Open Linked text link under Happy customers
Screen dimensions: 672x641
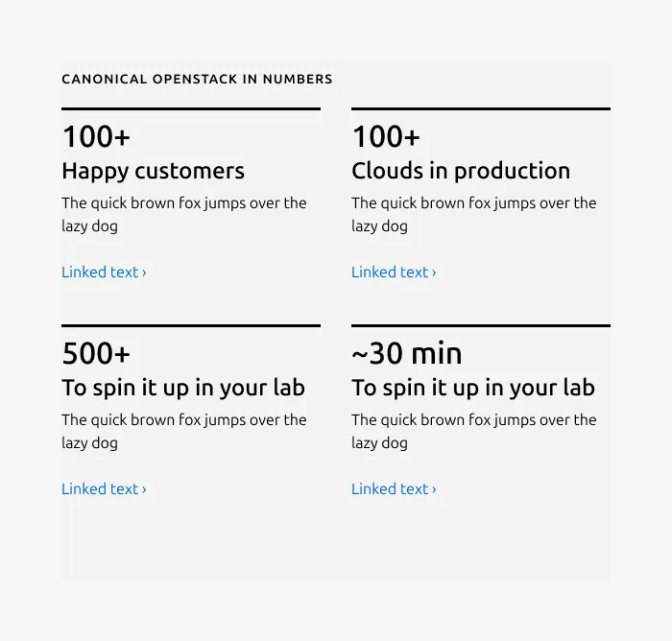point(104,273)
